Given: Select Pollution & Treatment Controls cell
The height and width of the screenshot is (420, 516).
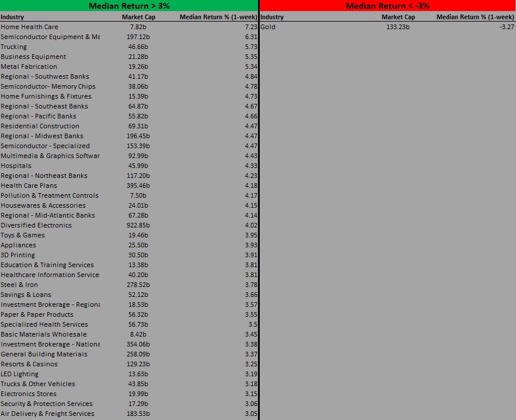Looking at the screenshot, I should pyautogui.click(x=50, y=195).
